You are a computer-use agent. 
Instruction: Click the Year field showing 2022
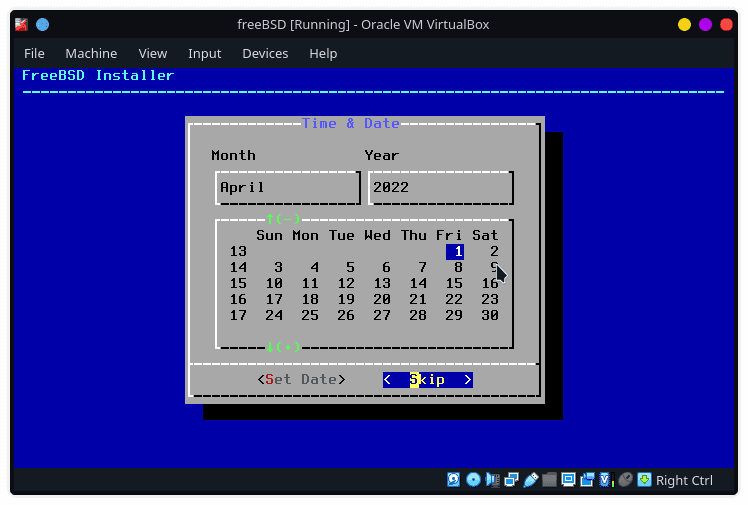pyautogui.click(x=441, y=188)
